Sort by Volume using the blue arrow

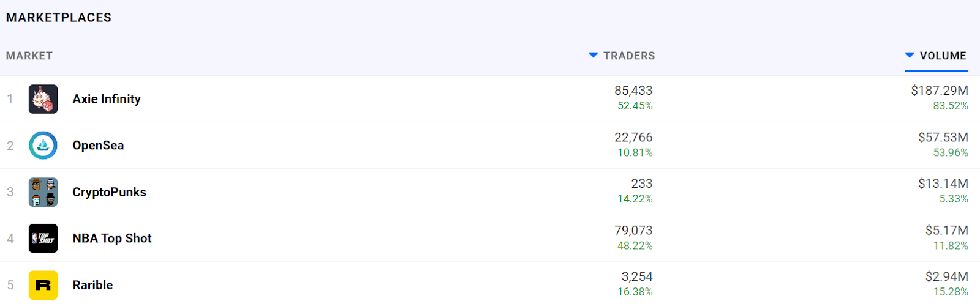click(910, 56)
